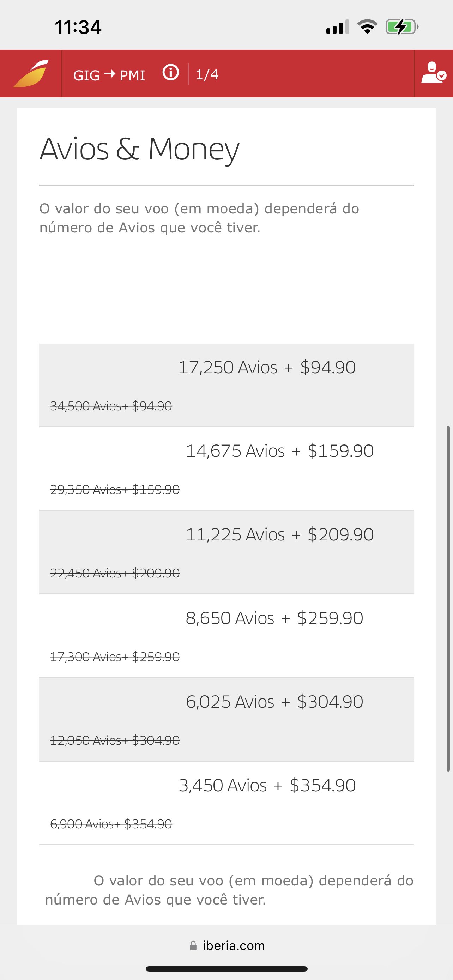This screenshot has width=453, height=980.
Task: Open the flight info icon
Action: click(x=170, y=72)
